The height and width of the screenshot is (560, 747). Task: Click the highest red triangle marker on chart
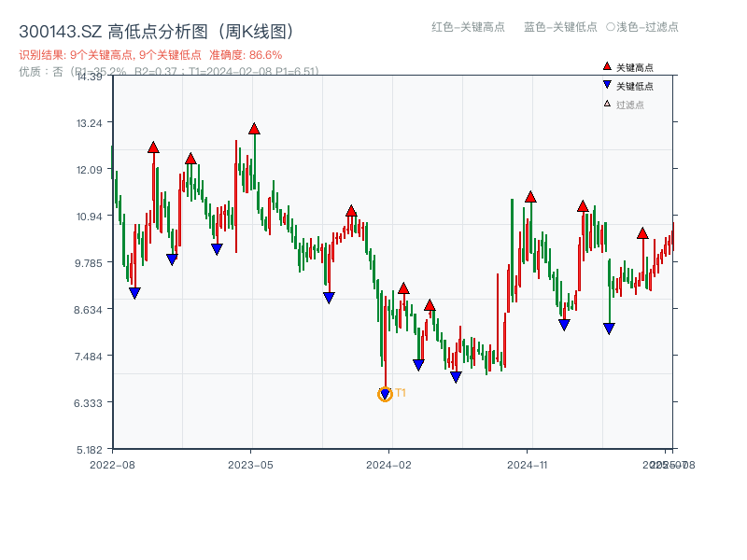tap(252, 128)
